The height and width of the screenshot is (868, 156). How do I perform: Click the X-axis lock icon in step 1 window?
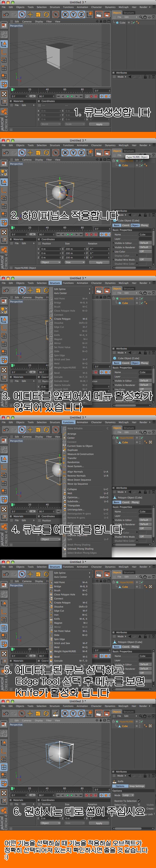(x=65, y=14)
